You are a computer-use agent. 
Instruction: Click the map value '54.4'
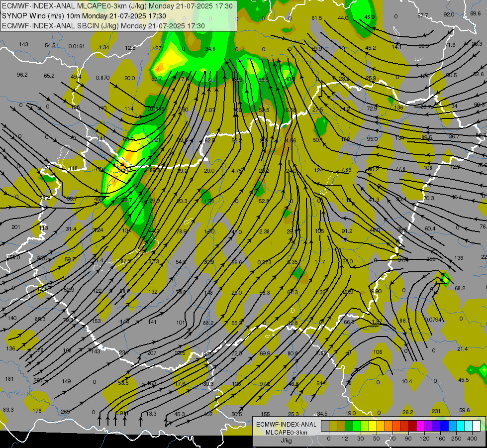(x=322, y=383)
